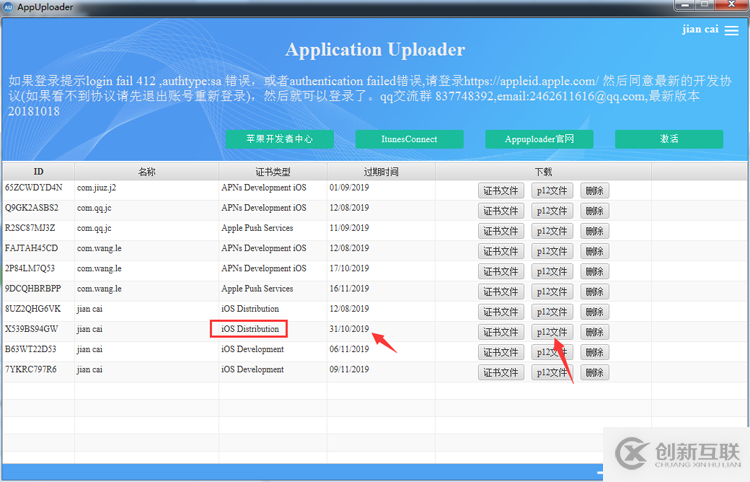Click expiry date 31/10/2019
This screenshot has height=482, width=750.
click(349, 329)
